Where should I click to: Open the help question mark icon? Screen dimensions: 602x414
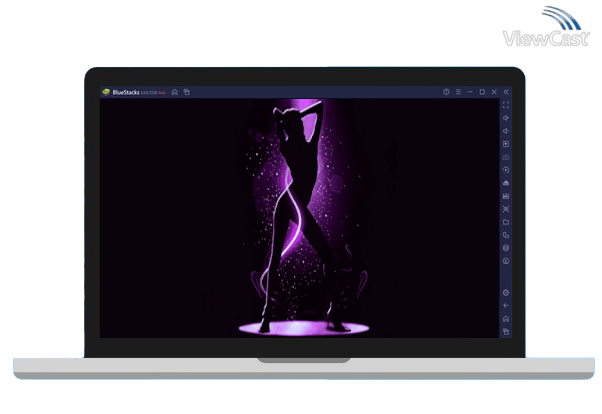(446, 92)
